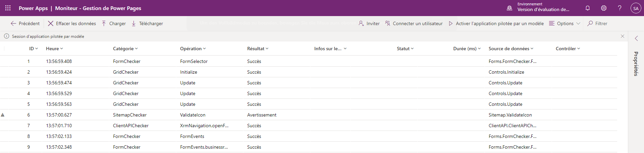
Task: Click time 13:56:59.474
Action: pos(59,83)
